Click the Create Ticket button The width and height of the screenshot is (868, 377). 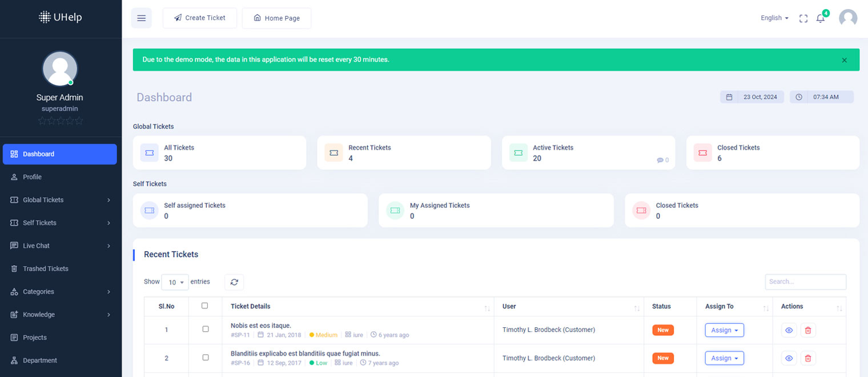click(200, 18)
